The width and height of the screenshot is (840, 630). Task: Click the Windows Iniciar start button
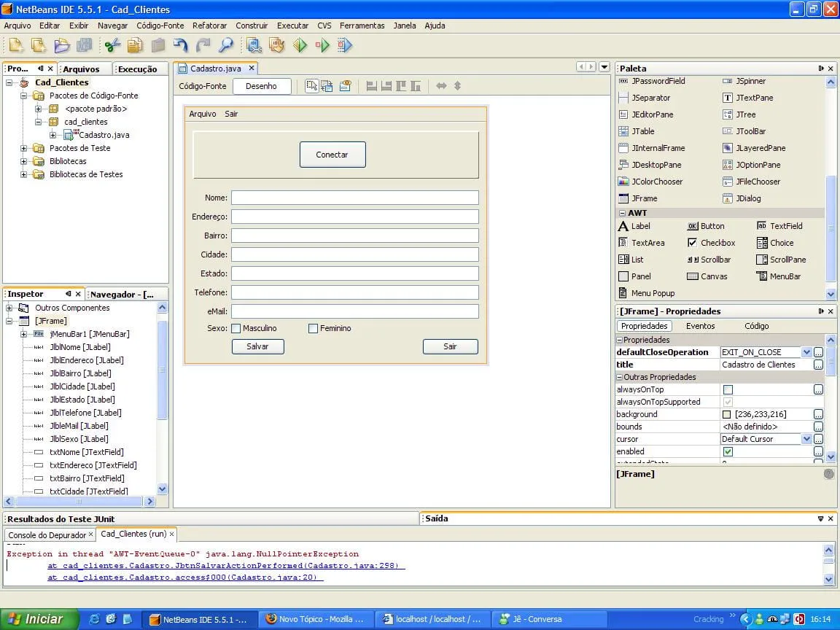coord(36,619)
